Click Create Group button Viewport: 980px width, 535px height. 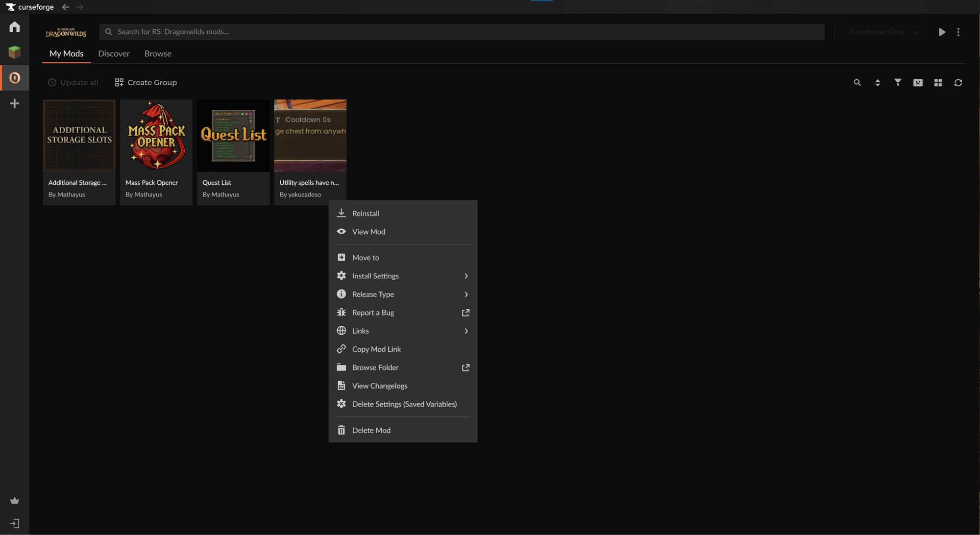146,83
